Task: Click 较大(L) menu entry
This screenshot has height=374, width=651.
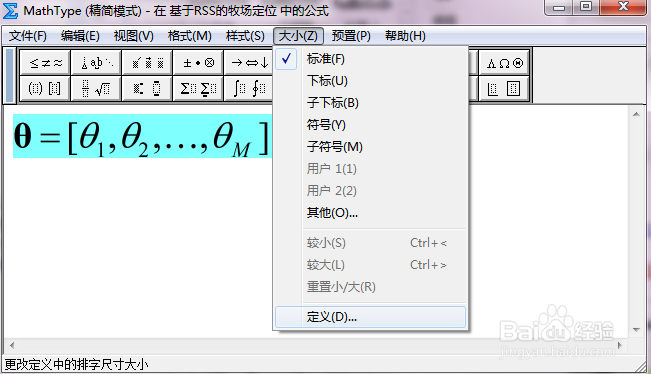Action: coord(370,265)
